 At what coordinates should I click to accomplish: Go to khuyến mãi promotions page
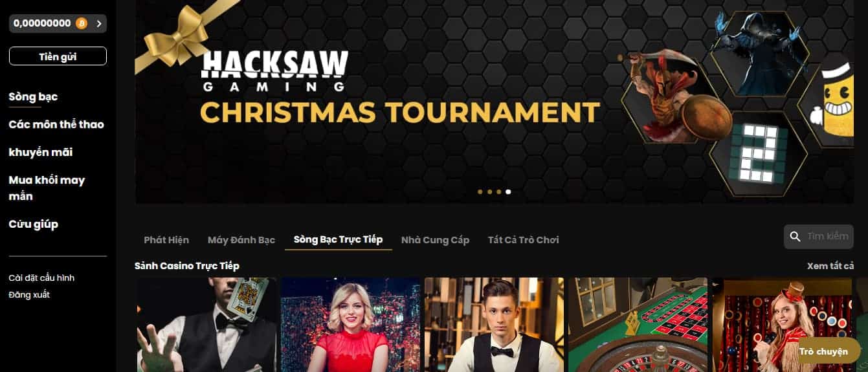[41, 152]
